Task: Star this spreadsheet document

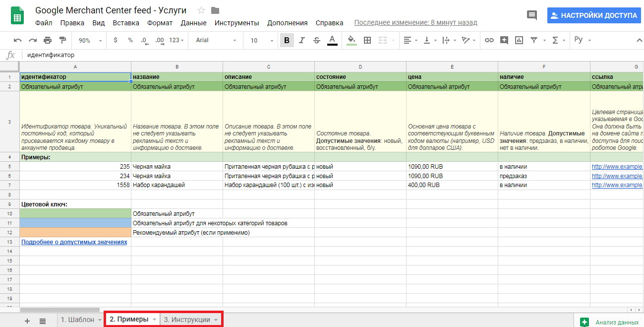Action: point(201,10)
